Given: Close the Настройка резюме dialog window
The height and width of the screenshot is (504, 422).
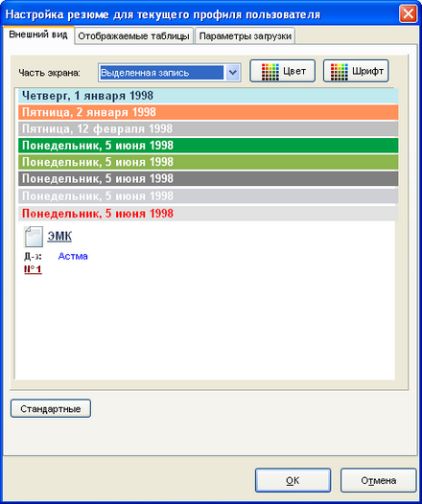Looking at the screenshot, I should pos(409,14).
